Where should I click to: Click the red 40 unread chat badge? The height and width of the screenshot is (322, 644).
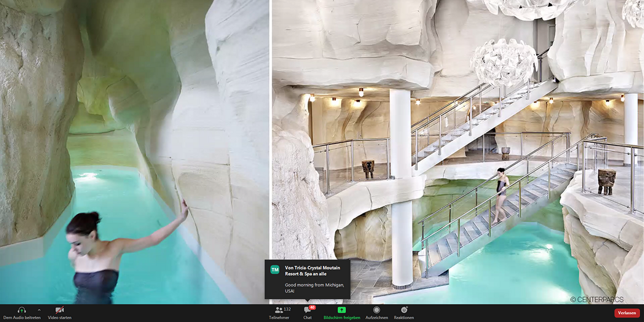312,307
